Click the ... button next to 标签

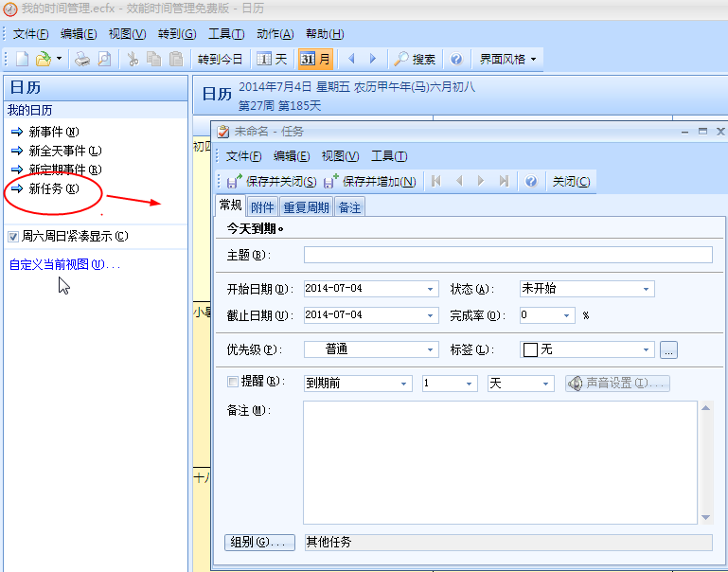(x=668, y=349)
